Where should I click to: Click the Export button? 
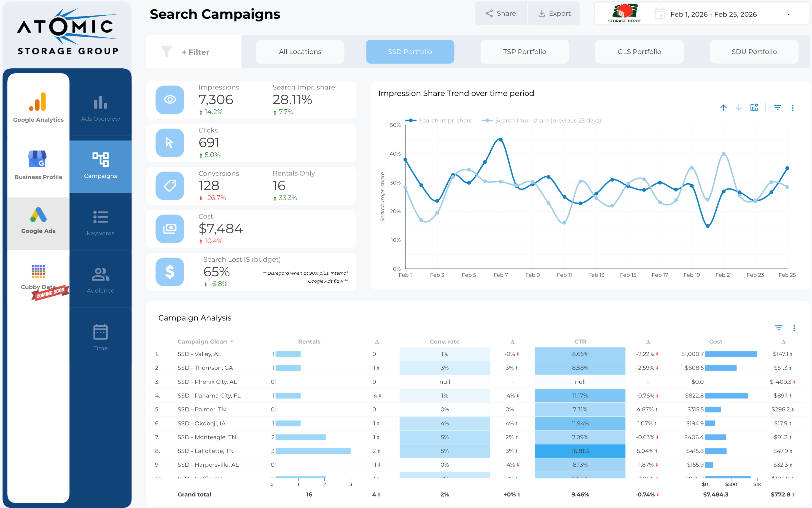554,13
